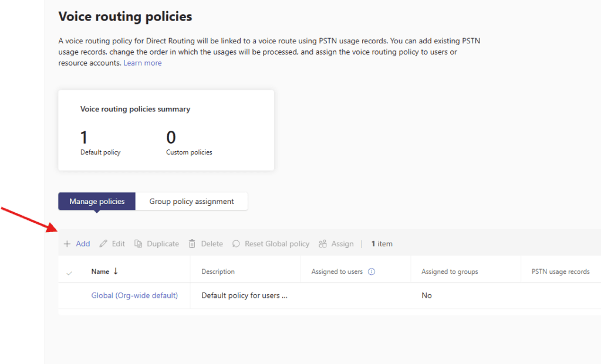
Task: Click the sort arrow next to Name
Action: (x=116, y=271)
